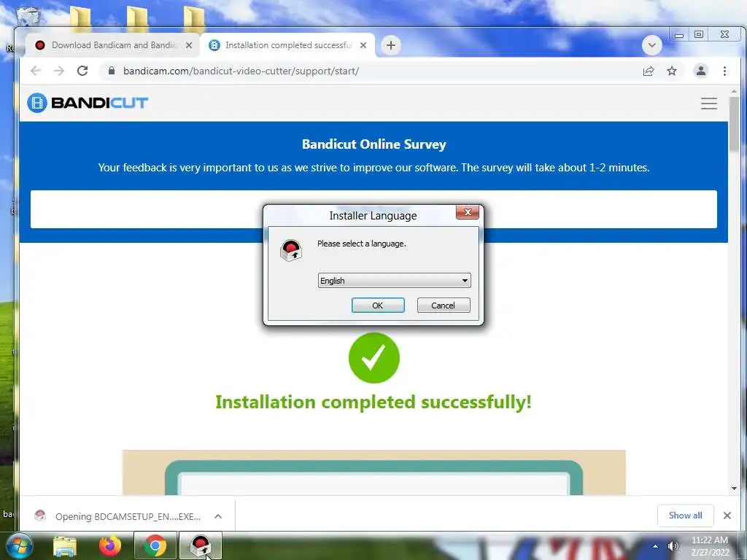Share this page icon in Chrome

[x=649, y=71]
